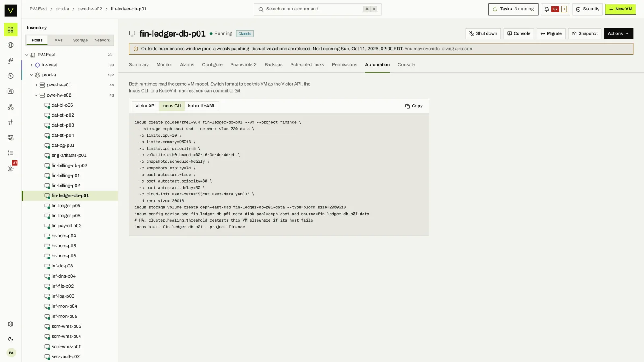Click the Shut down button
This screenshot has width=644, height=362.
point(483,33)
